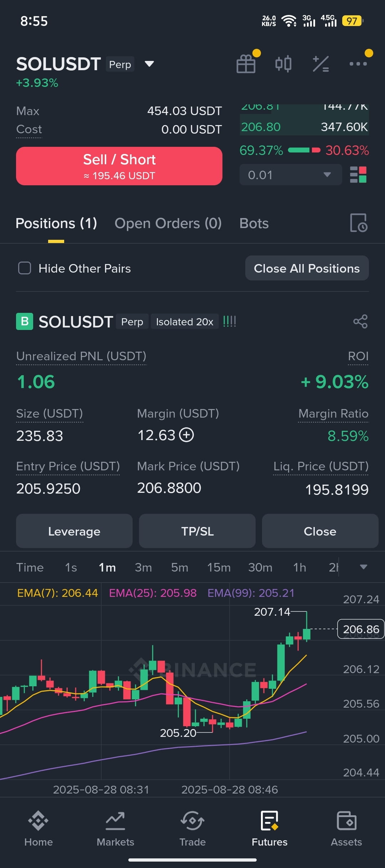Tap the Close All Positions button
This screenshot has width=385, height=868.
[x=307, y=268]
